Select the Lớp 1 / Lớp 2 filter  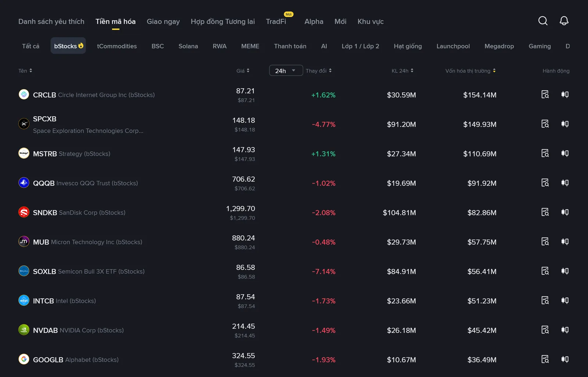[x=361, y=46]
